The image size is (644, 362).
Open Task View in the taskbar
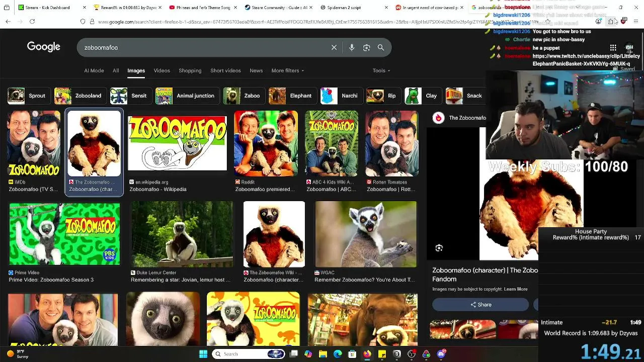tap(294, 354)
